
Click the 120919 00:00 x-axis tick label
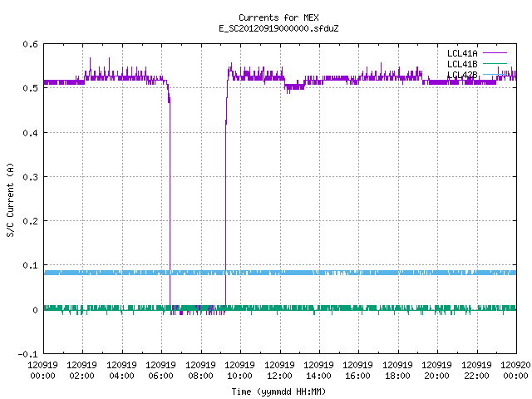click(x=42, y=371)
